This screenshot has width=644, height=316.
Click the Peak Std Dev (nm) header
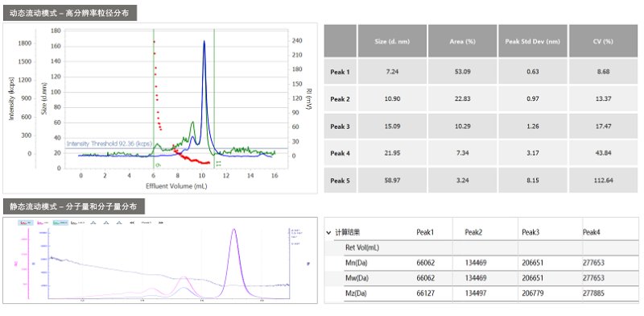533,41
